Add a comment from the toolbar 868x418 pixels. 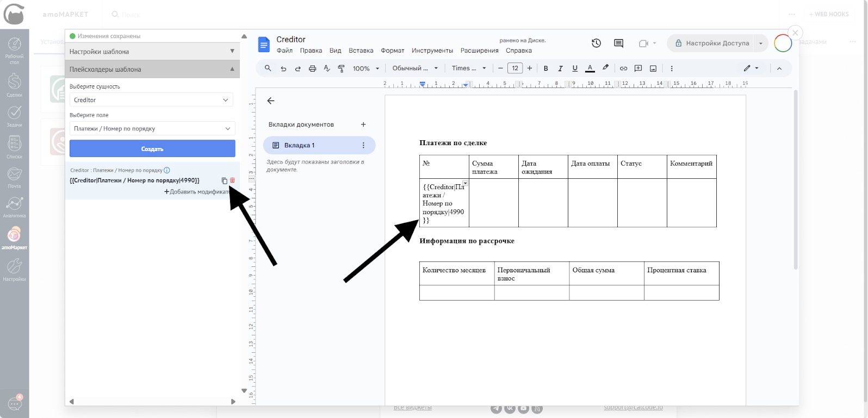tap(638, 68)
